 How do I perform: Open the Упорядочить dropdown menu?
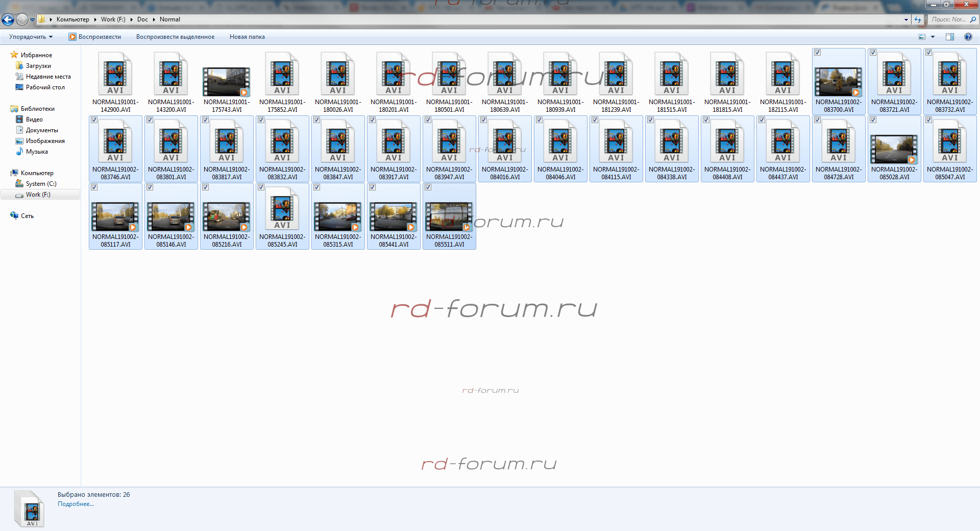pyautogui.click(x=31, y=37)
